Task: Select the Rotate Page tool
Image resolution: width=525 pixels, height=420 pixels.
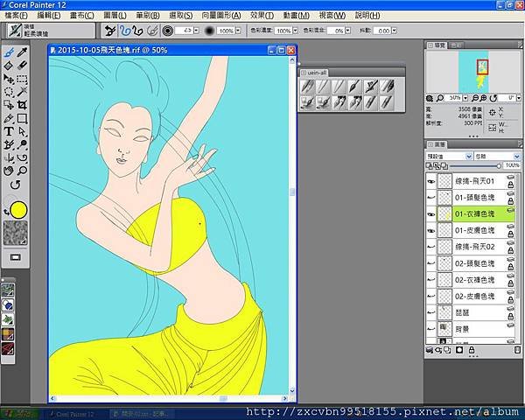Action: click(15, 185)
